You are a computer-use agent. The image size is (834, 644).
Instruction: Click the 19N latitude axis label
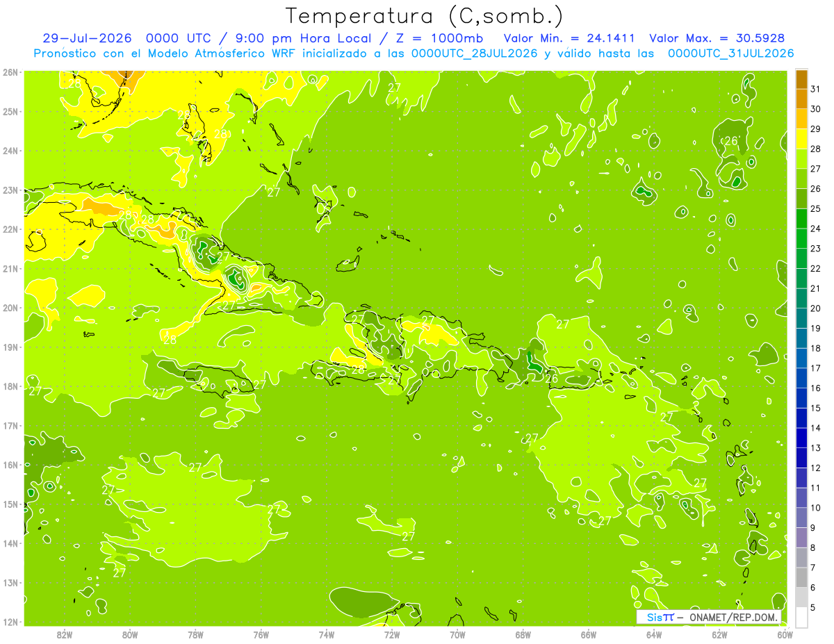10,347
